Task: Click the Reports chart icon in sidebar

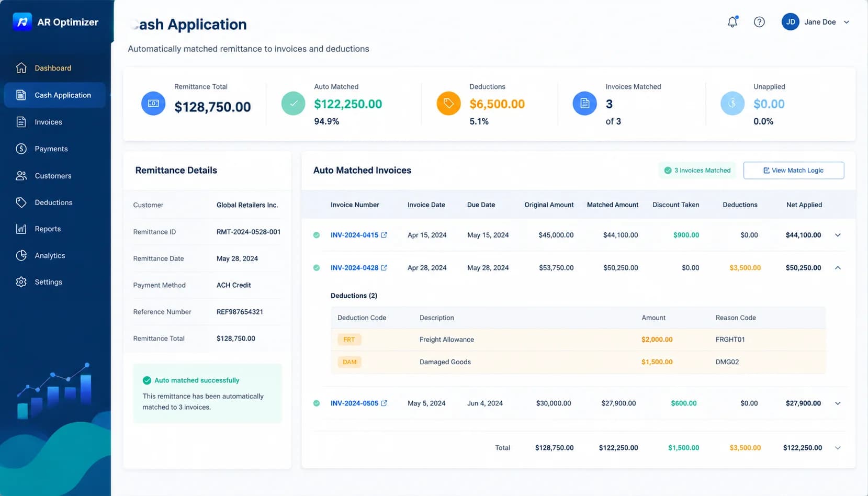Action: [21, 229]
